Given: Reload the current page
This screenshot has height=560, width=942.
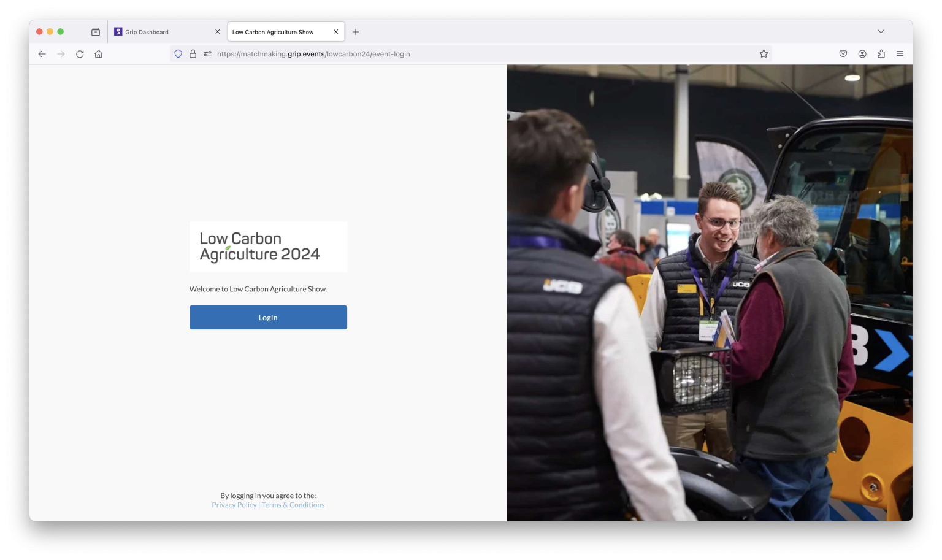Looking at the screenshot, I should pyautogui.click(x=80, y=53).
